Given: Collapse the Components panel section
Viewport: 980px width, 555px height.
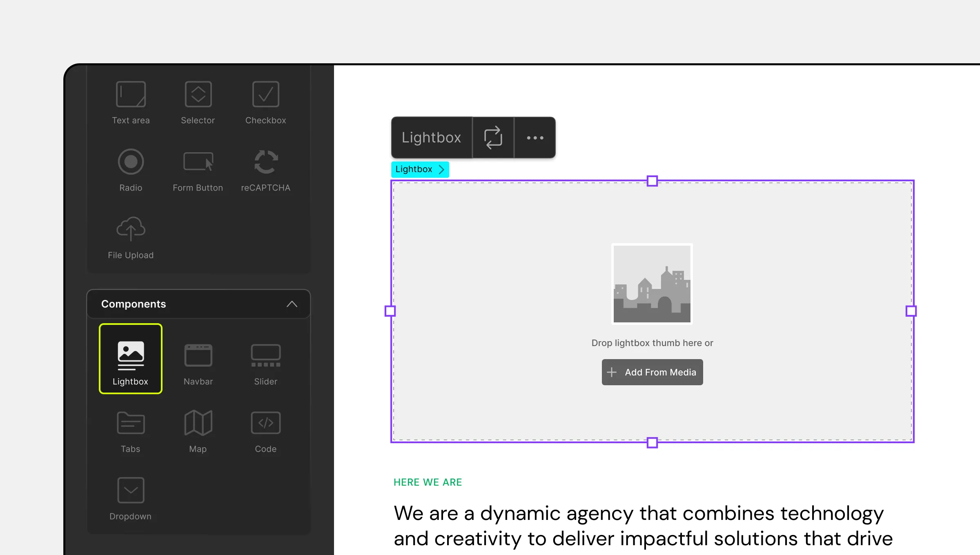Looking at the screenshot, I should coord(292,304).
